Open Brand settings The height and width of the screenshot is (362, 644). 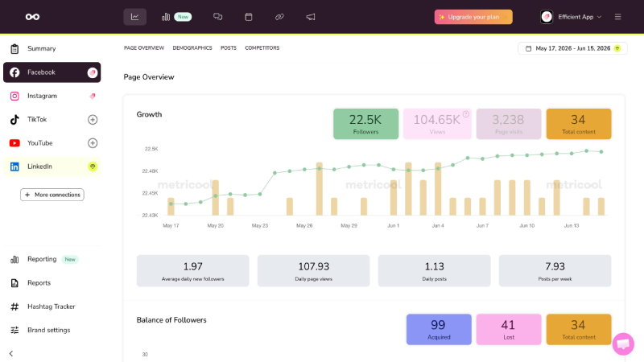pyautogui.click(x=52, y=331)
